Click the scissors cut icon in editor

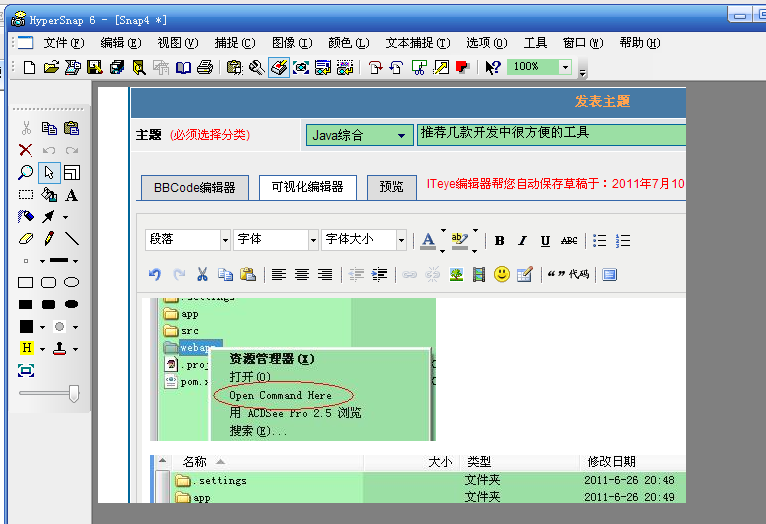[202, 274]
